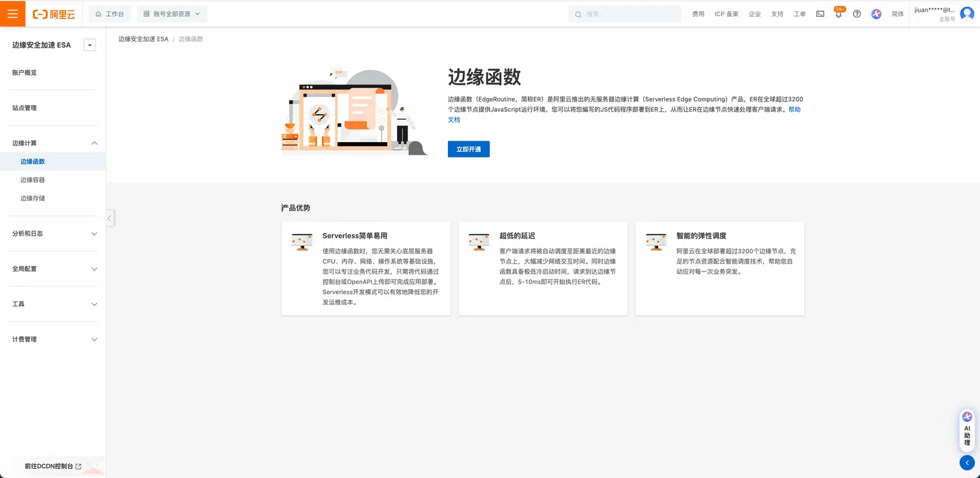Switch language via 简体 button
This screenshot has width=980, height=478.
[x=897, y=14]
